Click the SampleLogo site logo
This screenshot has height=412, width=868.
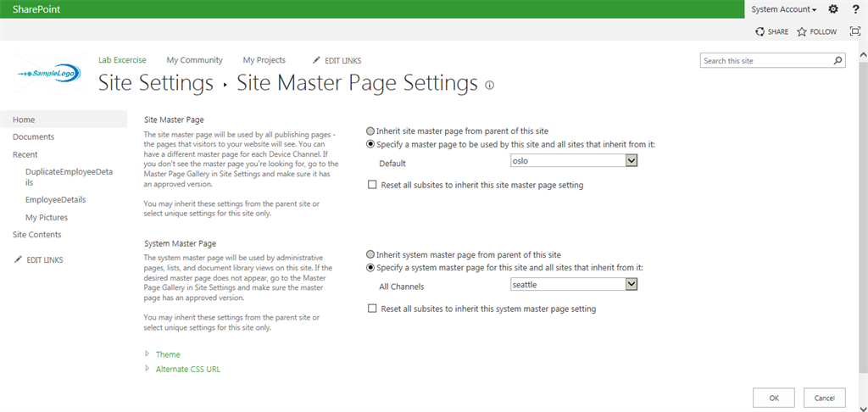pos(49,74)
